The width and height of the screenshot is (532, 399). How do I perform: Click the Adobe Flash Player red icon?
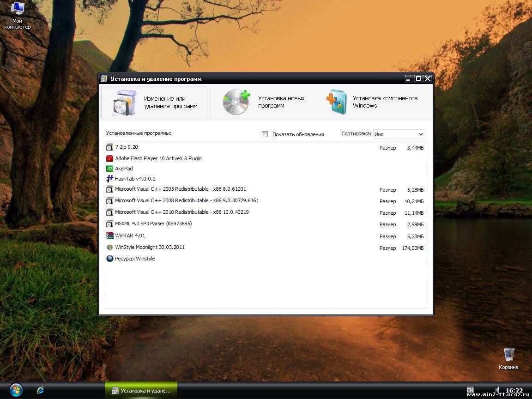coord(109,158)
